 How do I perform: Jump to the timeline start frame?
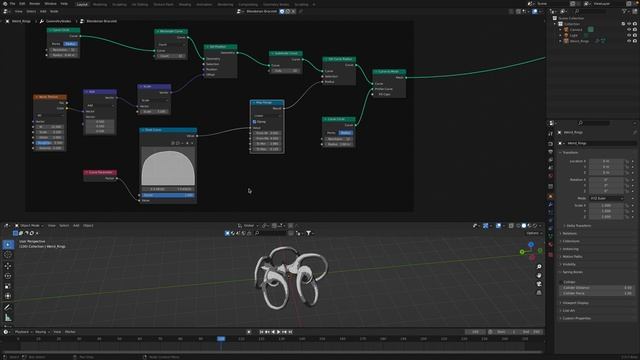[x=261, y=332]
